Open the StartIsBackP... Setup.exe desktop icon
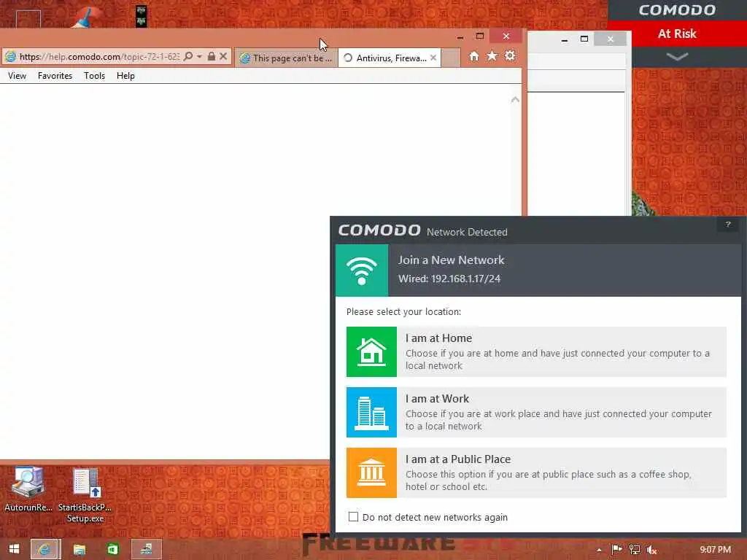This screenshot has height=560, width=747. click(x=85, y=496)
